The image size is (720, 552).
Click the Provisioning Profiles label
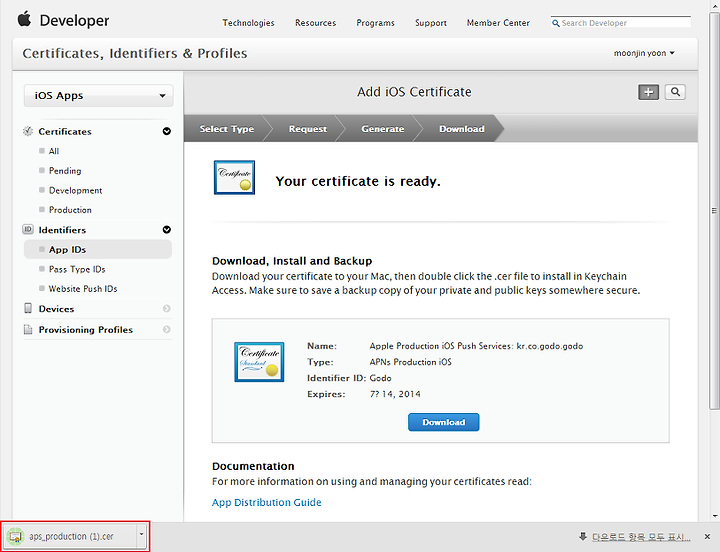point(85,329)
